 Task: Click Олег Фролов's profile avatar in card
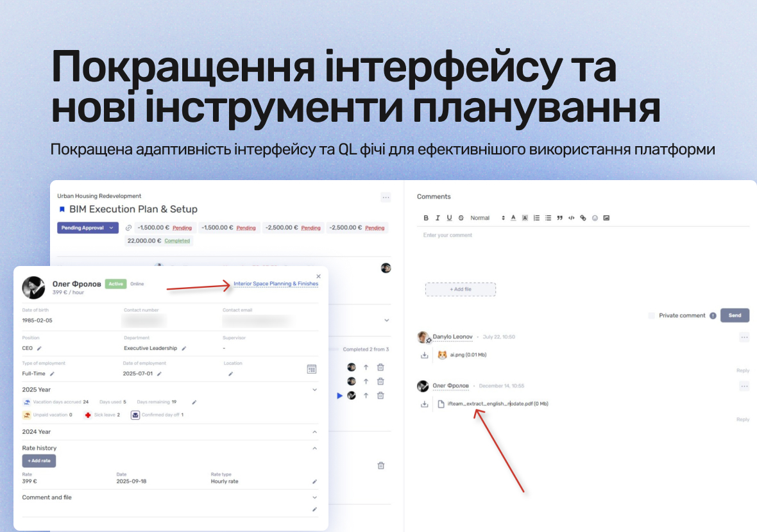[x=34, y=287]
